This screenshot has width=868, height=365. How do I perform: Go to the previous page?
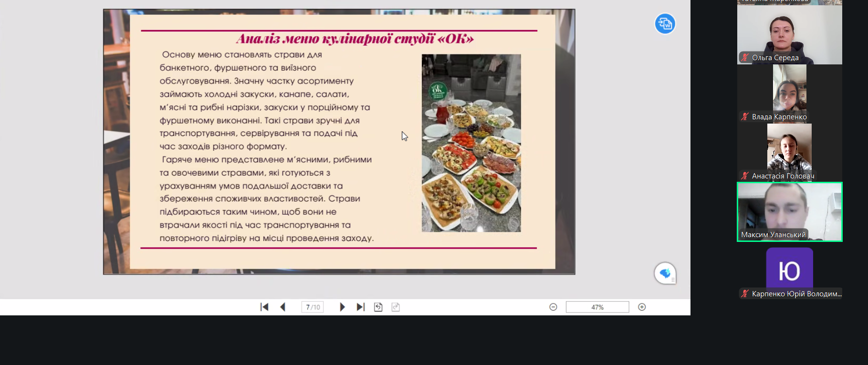click(283, 307)
